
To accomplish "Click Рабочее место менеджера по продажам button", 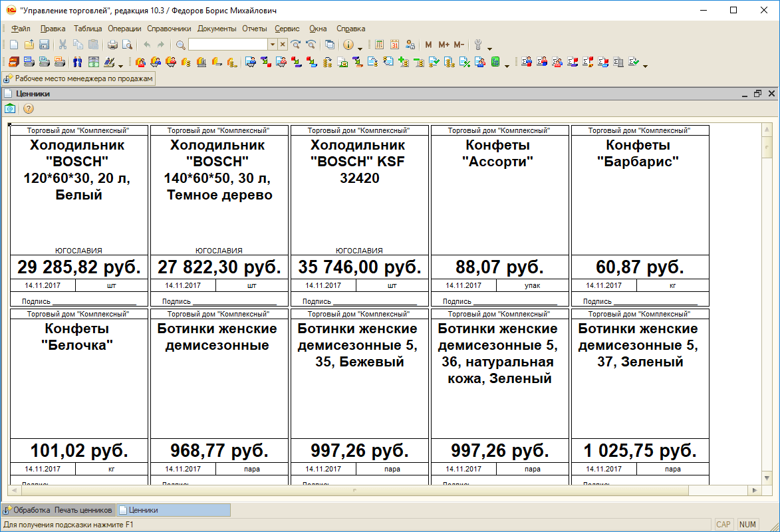I will [x=78, y=78].
